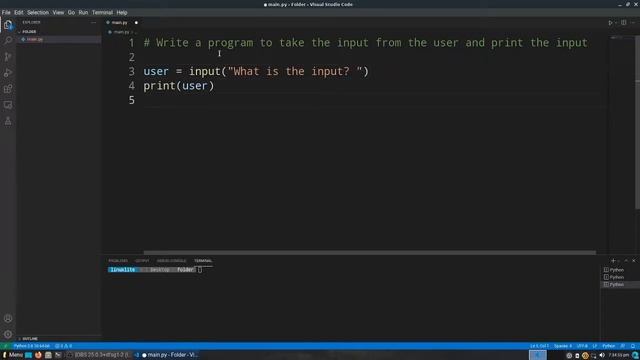The height and width of the screenshot is (360, 640).
Task: Select the second Python terminal in the list
Action: (x=620, y=277)
